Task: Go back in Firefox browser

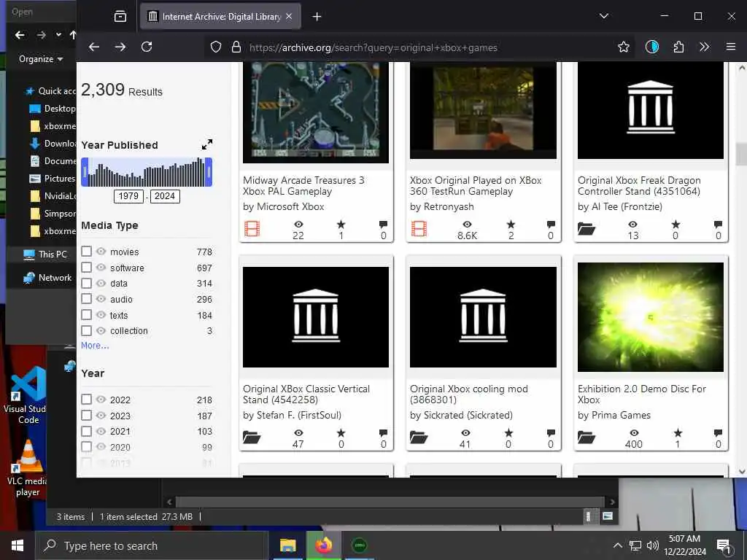Action: pyautogui.click(x=94, y=47)
